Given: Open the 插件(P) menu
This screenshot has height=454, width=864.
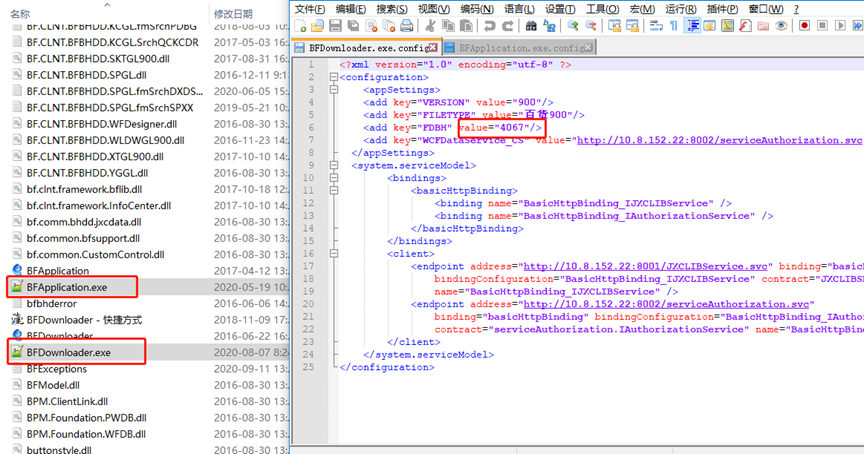Looking at the screenshot, I should click(722, 9).
